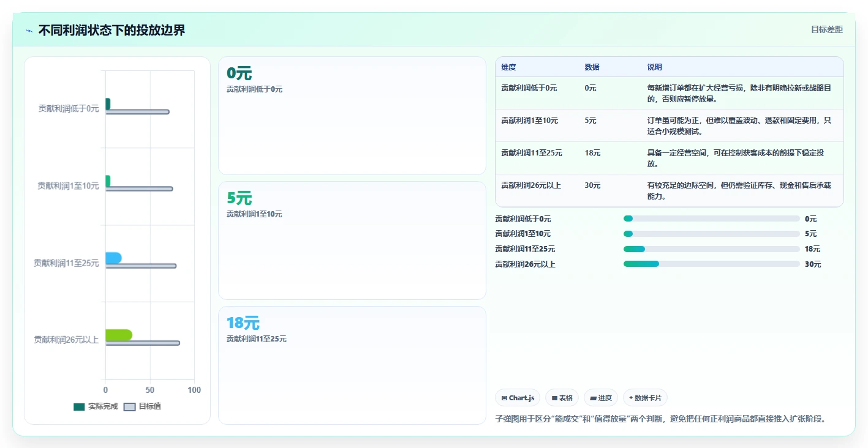Click the 说明 table column header
This screenshot has height=448, width=868.
(654, 67)
